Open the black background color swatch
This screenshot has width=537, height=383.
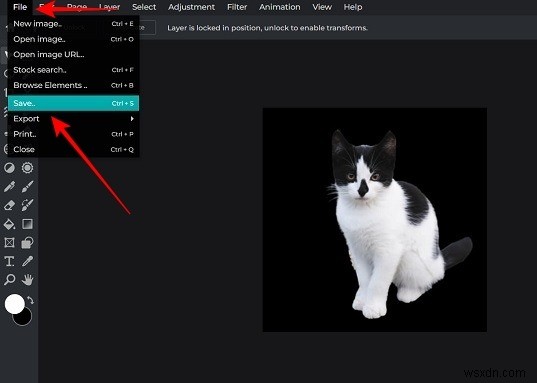(25, 319)
